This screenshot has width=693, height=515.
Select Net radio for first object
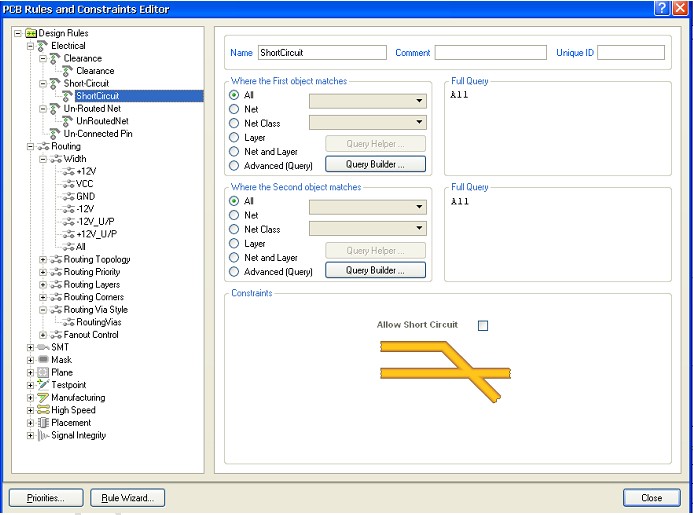click(x=235, y=109)
